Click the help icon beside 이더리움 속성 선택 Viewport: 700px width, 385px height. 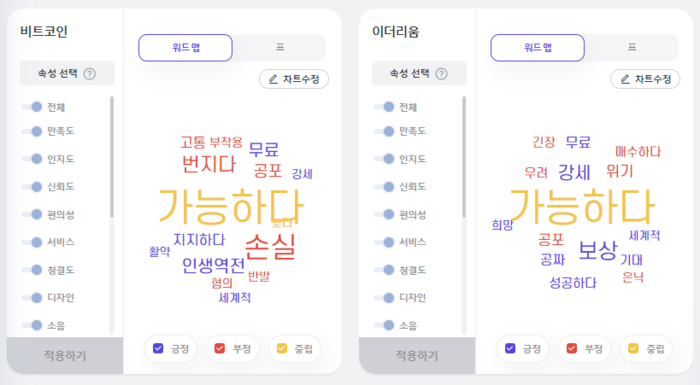point(442,74)
